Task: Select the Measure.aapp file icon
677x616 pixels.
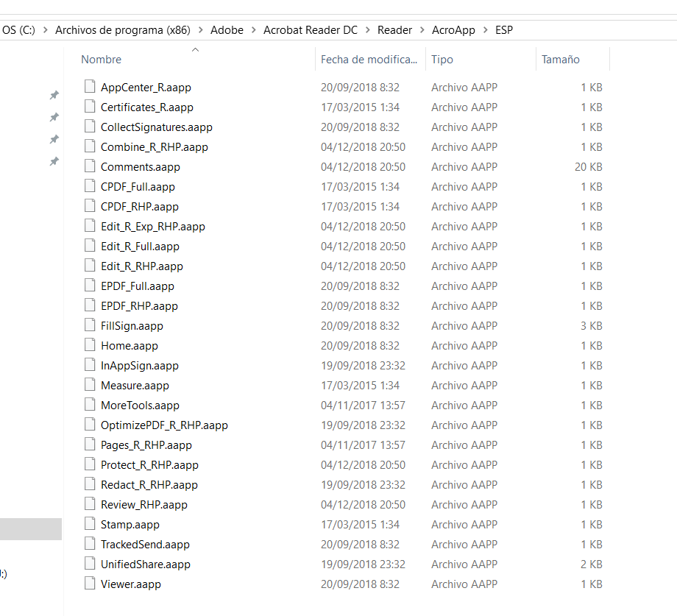Action: [x=90, y=385]
